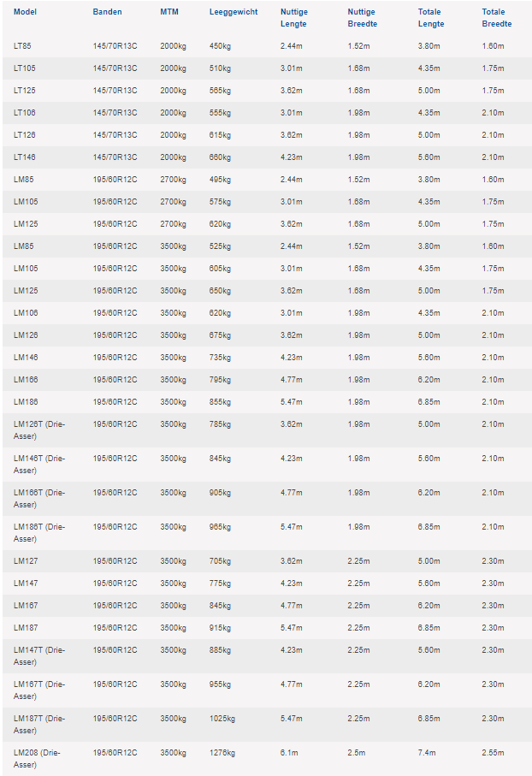Click the 1276kg leeggewicht value
The width and height of the screenshot is (532, 776).
pyautogui.click(x=222, y=753)
